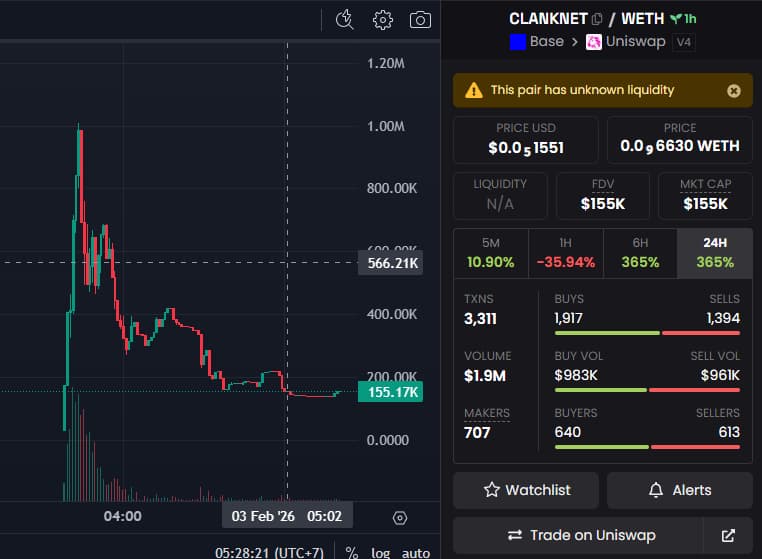Select the 5M timeframe tab

click(491, 252)
